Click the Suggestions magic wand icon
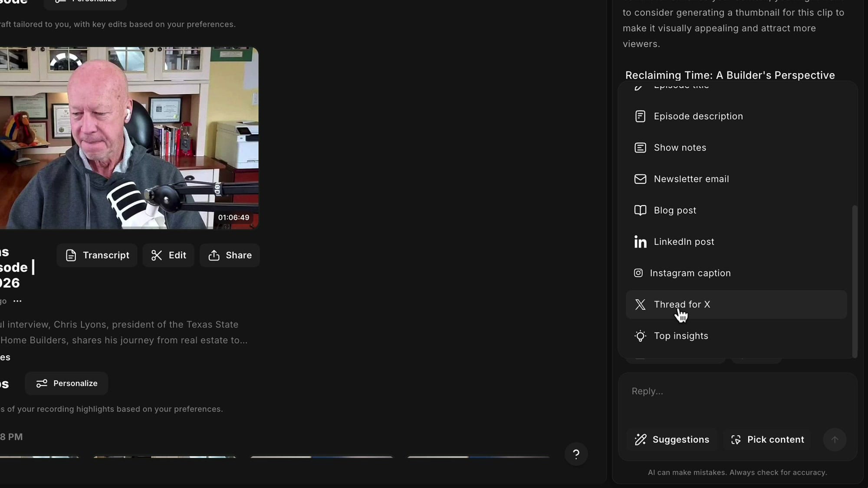Viewport: 868px width, 488px height. [x=641, y=439]
